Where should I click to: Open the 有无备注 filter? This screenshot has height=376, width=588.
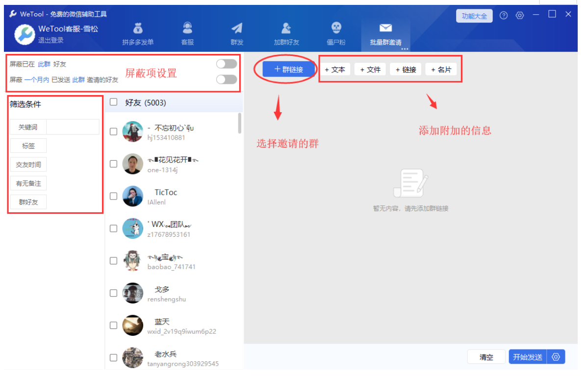(x=28, y=183)
